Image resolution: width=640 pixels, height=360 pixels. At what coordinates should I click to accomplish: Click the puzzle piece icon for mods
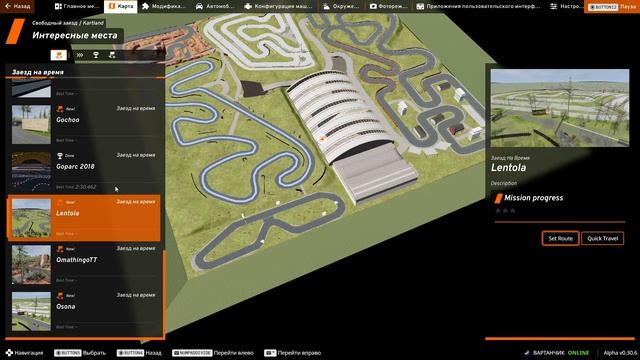pos(146,7)
